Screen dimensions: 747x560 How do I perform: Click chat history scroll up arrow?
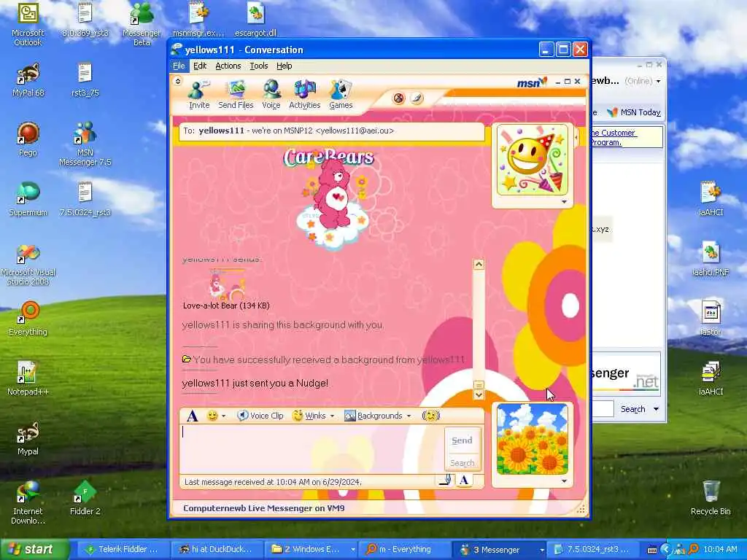479,264
